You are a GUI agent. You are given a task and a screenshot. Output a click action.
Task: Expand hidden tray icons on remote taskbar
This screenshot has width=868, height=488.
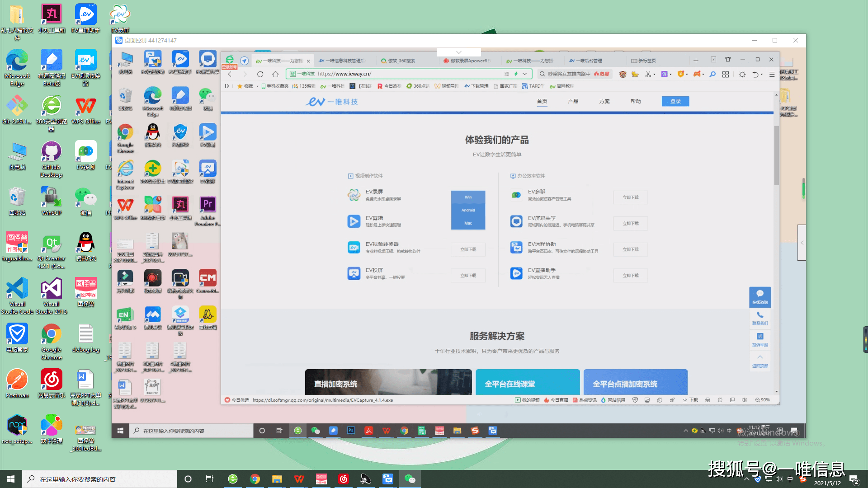(686, 431)
